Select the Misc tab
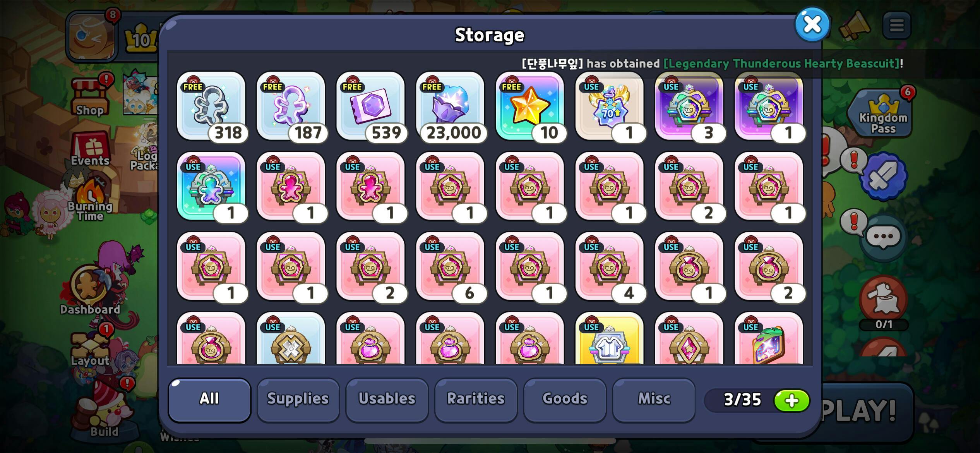The height and width of the screenshot is (453, 980). point(654,399)
